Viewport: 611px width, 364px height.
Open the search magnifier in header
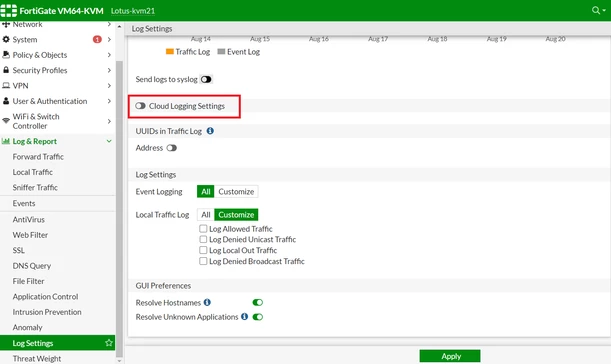point(595,10)
